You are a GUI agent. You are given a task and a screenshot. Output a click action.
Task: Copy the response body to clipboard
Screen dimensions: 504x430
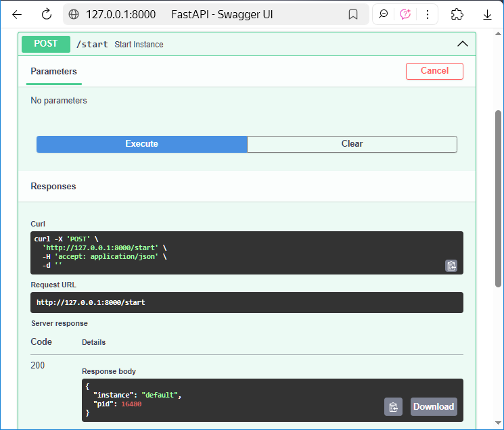coord(393,406)
